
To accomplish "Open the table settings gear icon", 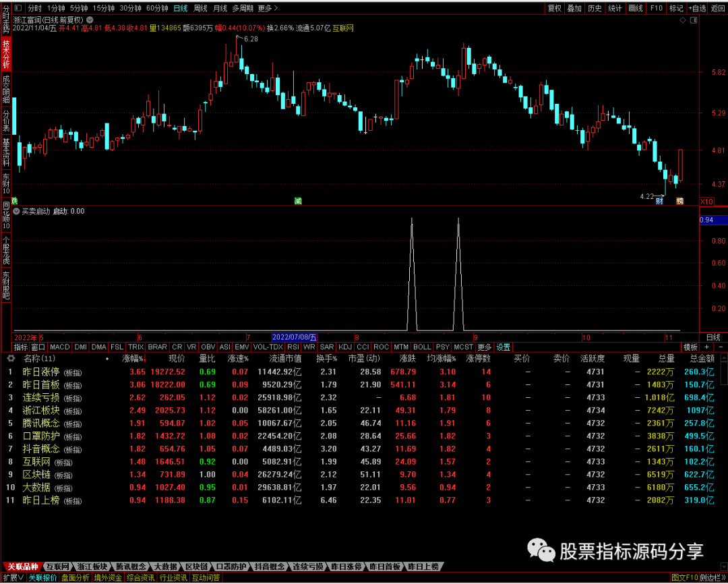I will [11, 358].
